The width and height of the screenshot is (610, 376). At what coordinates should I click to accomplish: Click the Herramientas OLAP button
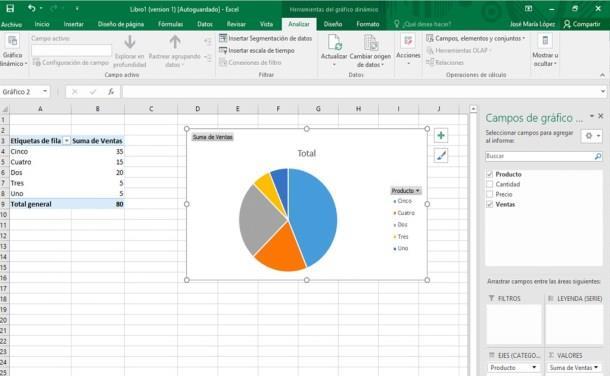459,50
